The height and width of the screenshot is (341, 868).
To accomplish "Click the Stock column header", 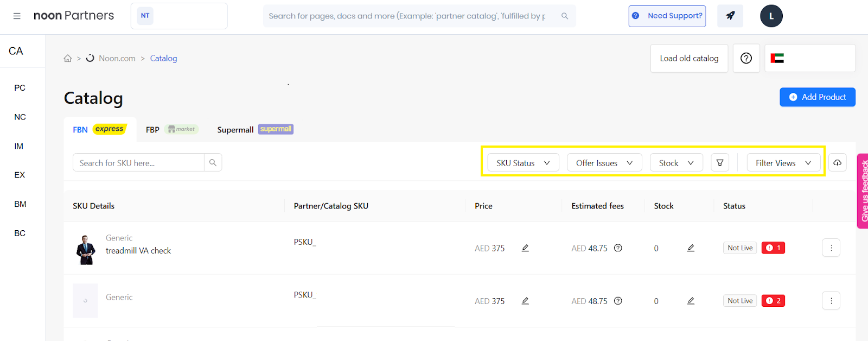I will pyautogui.click(x=663, y=206).
